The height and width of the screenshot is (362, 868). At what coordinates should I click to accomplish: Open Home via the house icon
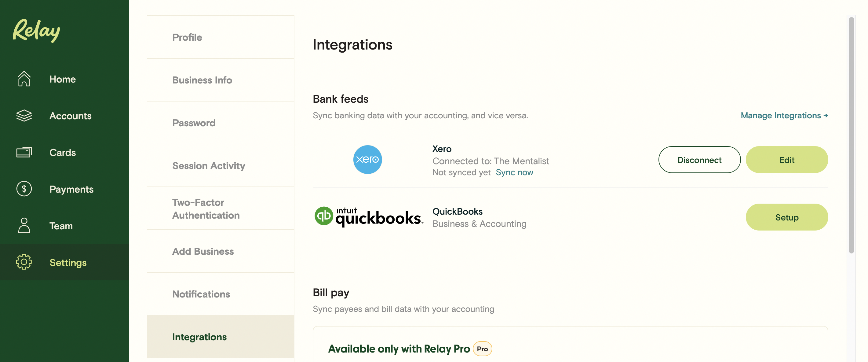coord(24,79)
